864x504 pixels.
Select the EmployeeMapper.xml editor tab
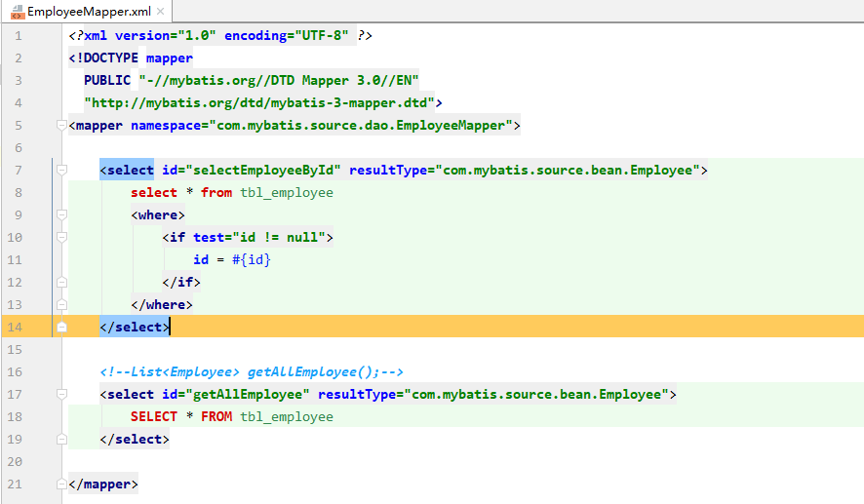coord(87,11)
